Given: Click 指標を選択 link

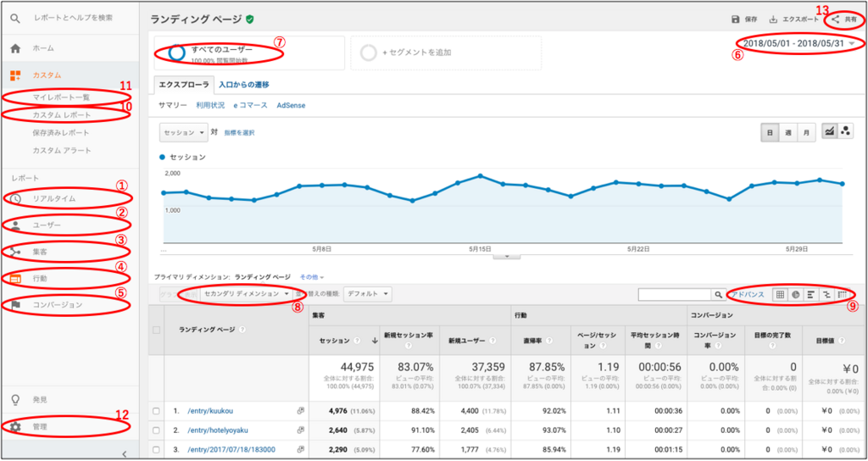Looking at the screenshot, I should coord(240,133).
